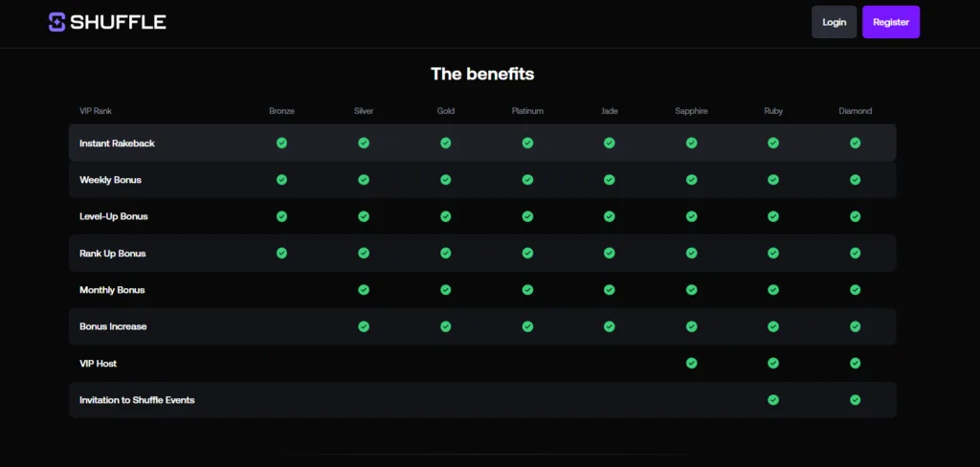Click Instant Rakeback checkmark under Gold
Viewport: 980px width, 467px height.
tap(446, 144)
